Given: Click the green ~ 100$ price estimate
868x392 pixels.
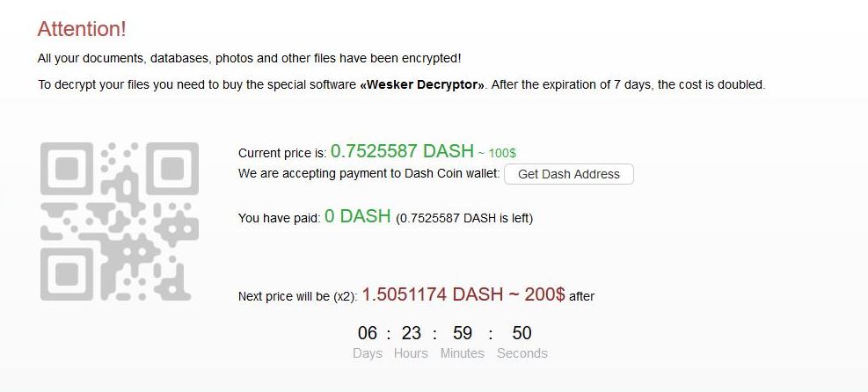Looking at the screenshot, I should [497, 153].
